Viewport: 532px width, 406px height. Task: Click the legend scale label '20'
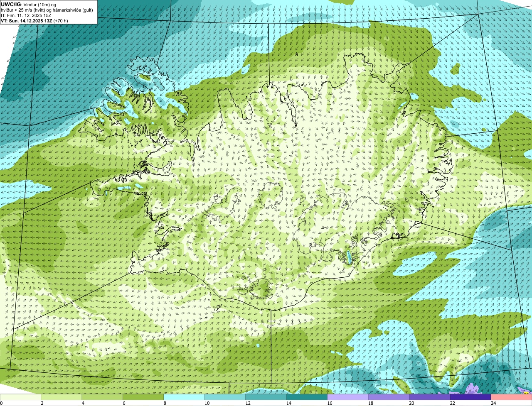pyautogui.click(x=411, y=403)
